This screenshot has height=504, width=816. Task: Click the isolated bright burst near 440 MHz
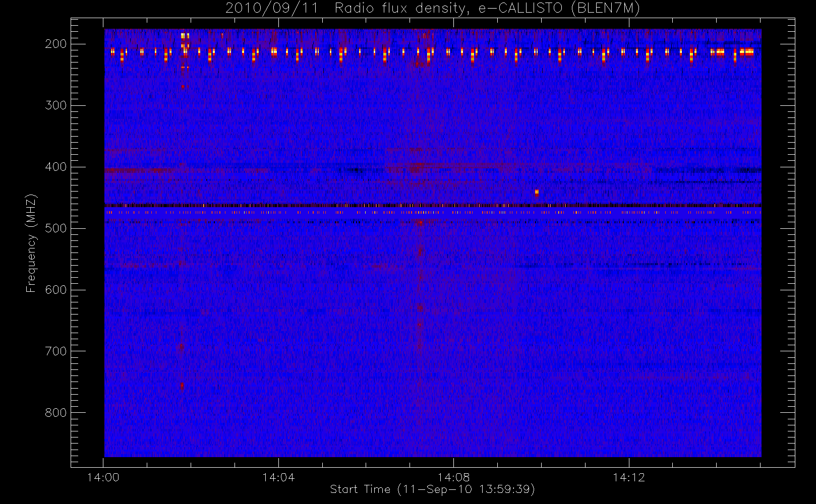537,192
